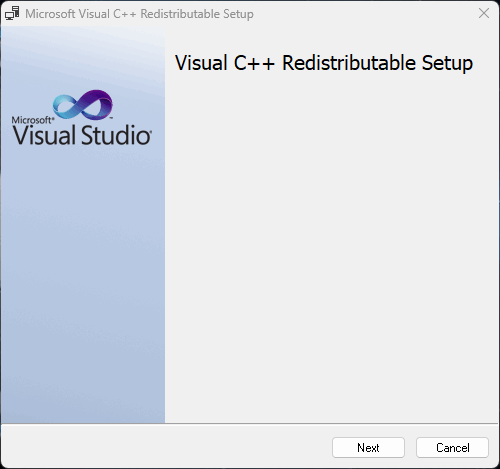Close the setup window with the X
Viewport: 500px width, 469px height.
484,13
